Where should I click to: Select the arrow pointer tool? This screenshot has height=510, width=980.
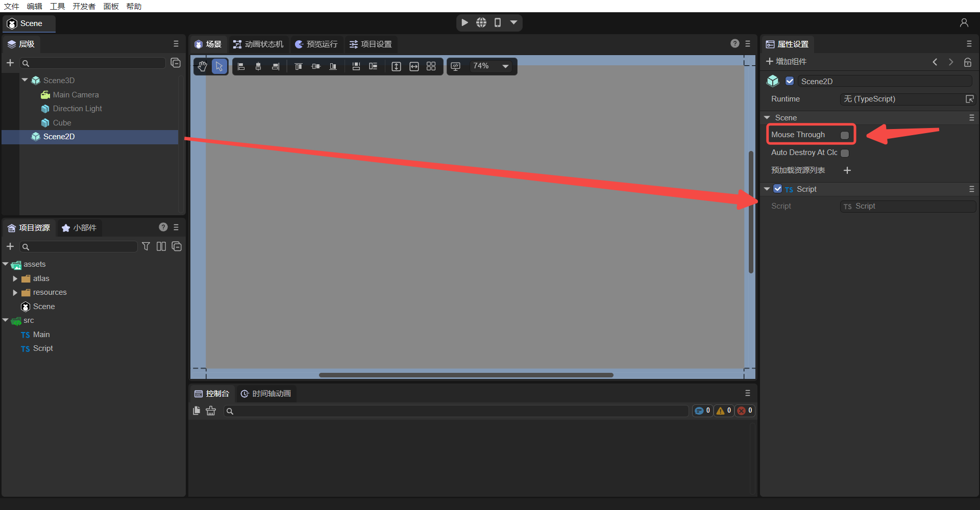[219, 66]
